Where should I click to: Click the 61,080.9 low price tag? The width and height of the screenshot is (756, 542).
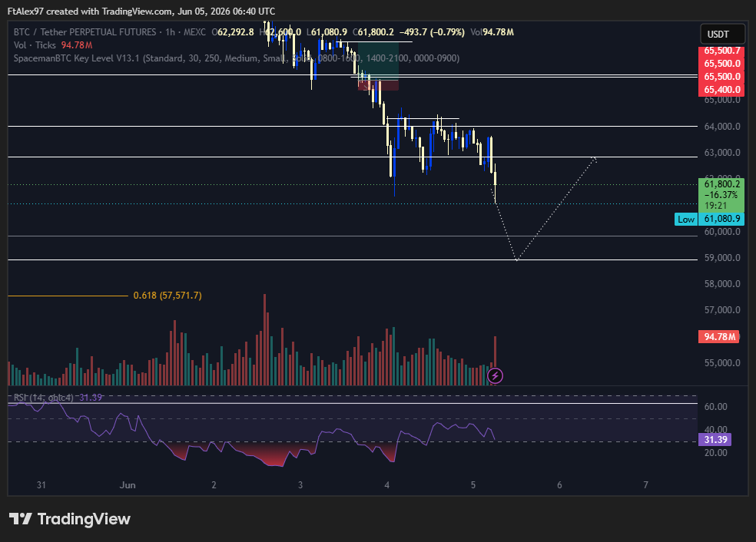721,219
